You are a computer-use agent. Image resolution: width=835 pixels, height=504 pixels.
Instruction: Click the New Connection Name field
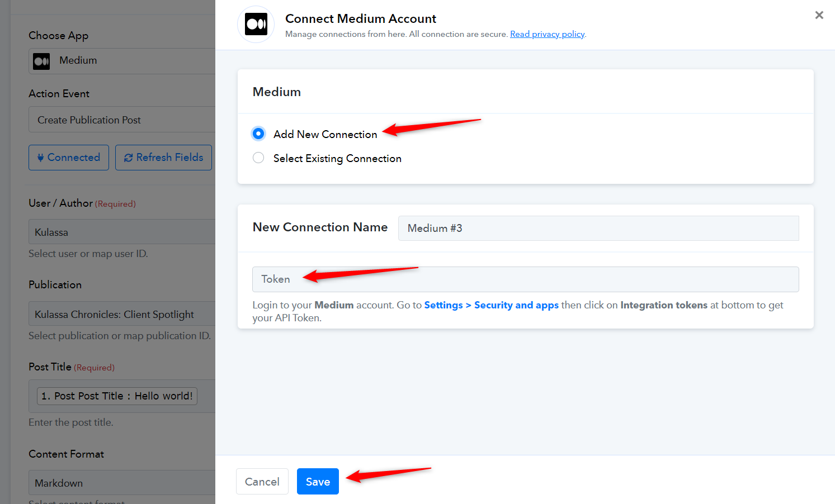tap(598, 228)
